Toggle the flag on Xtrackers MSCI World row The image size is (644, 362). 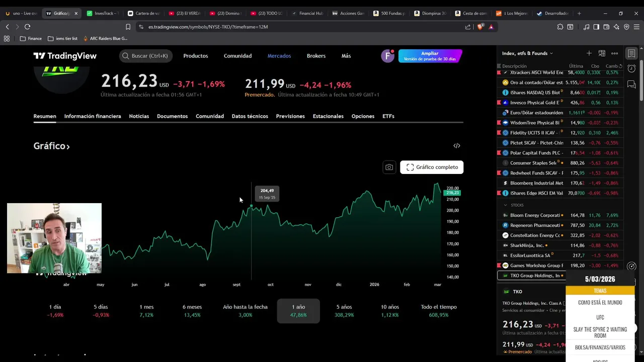[499, 72]
